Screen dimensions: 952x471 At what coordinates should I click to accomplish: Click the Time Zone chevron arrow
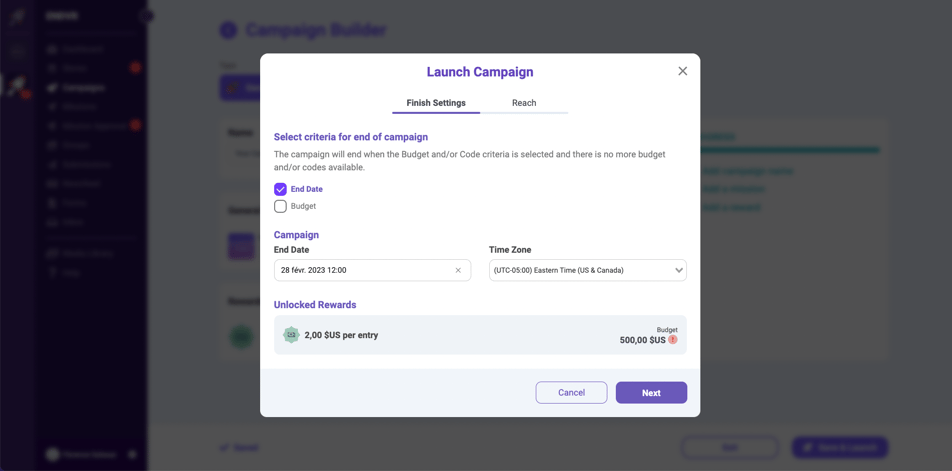pos(678,270)
